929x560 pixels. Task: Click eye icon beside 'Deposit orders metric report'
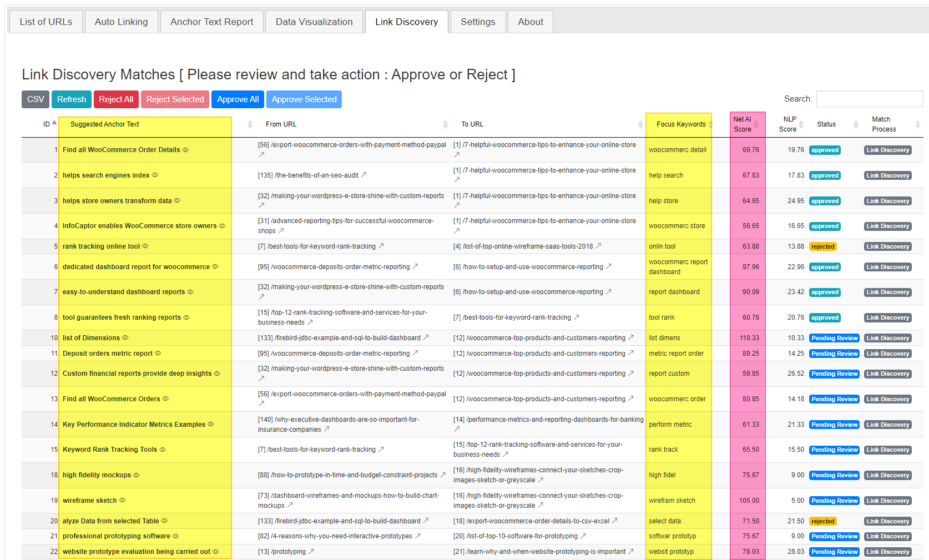(x=158, y=353)
